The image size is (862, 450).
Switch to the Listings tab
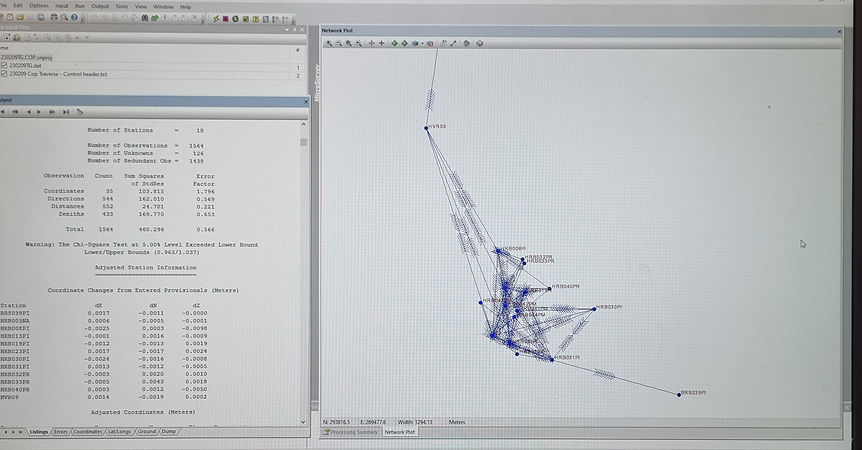(38, 432)
